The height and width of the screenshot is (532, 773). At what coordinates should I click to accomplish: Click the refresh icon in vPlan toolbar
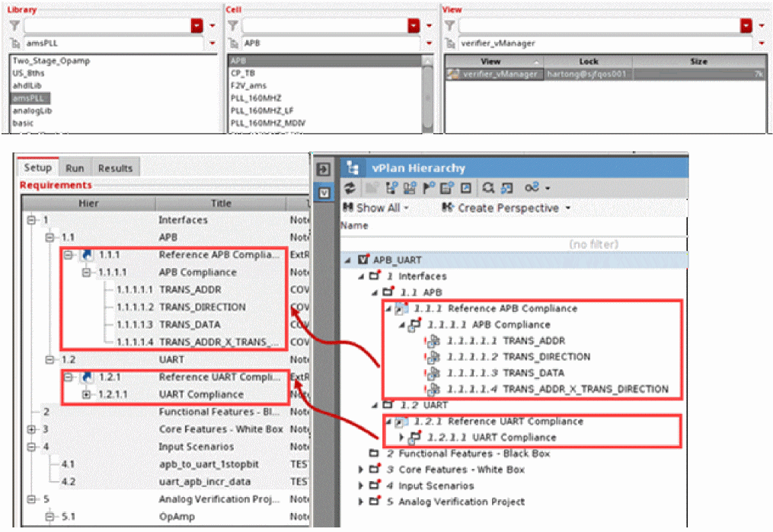click(x=350, y=188)
